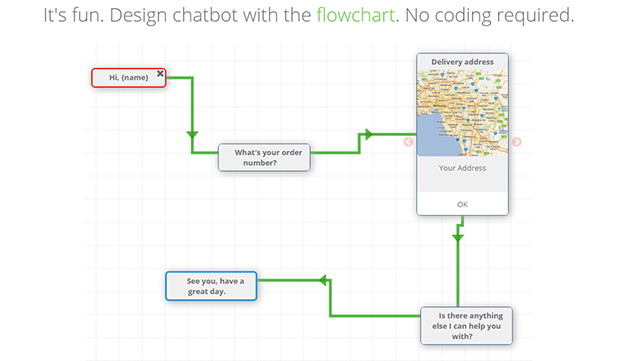
Task: Click the downward arrowhead below the OK button
Action: coord(458,238)
